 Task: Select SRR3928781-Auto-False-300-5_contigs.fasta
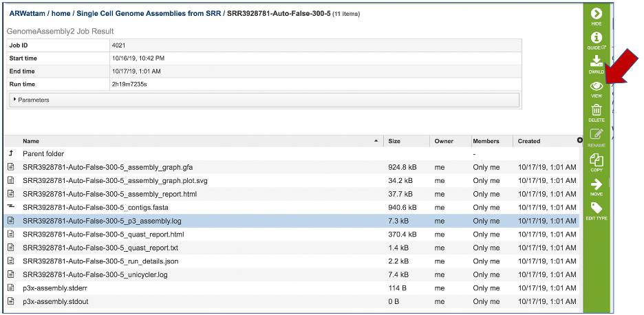[x=95, y=208]
